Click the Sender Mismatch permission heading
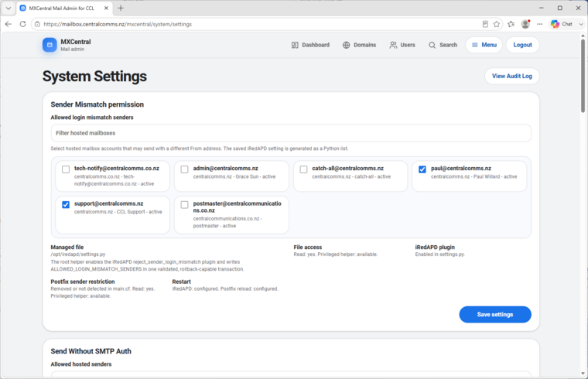Screen dimensions: 588x379 [97, 104]
